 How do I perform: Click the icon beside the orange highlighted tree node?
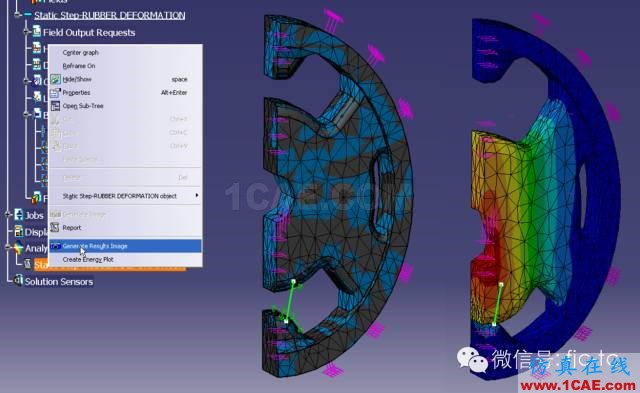28,264
